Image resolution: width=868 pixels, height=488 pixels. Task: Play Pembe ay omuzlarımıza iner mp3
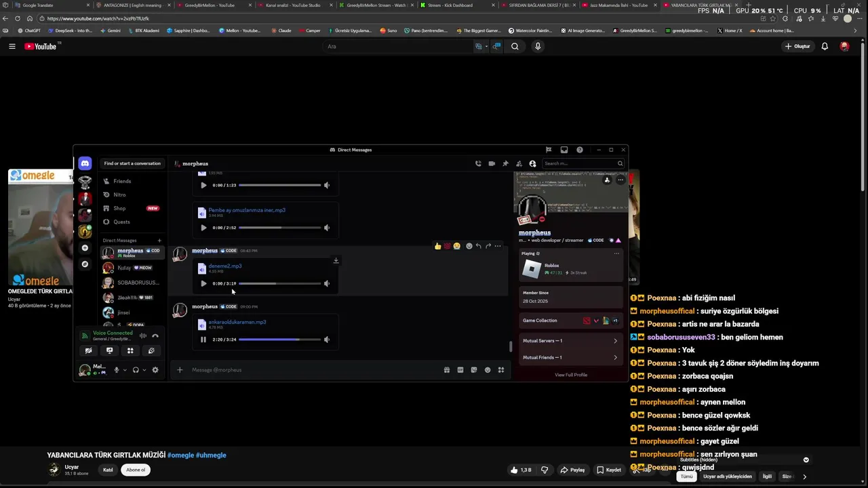coord(203,228)
